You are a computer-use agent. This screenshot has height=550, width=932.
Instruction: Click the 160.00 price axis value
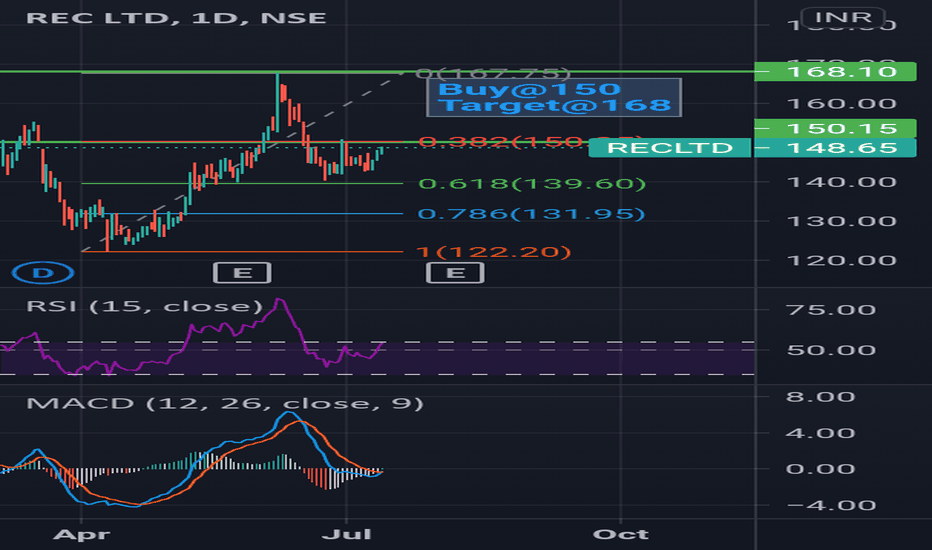pos(841,104)
